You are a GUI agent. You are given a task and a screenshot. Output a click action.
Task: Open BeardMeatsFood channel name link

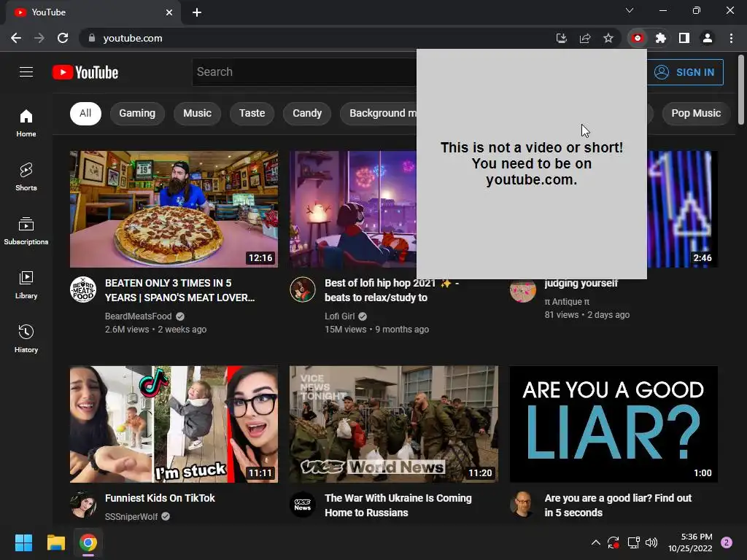click(x=138, y=316)
